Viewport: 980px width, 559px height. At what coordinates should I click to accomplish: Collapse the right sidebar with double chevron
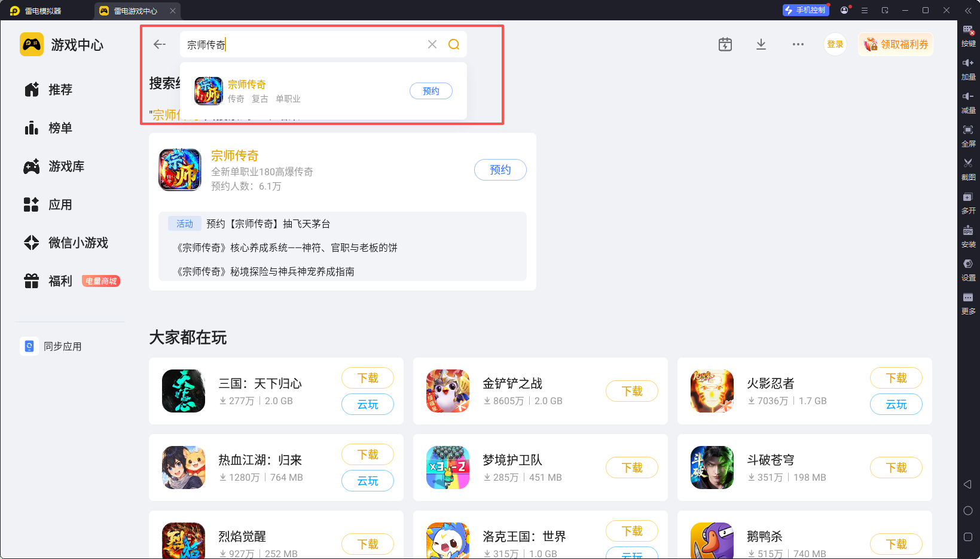coord(968,10)
